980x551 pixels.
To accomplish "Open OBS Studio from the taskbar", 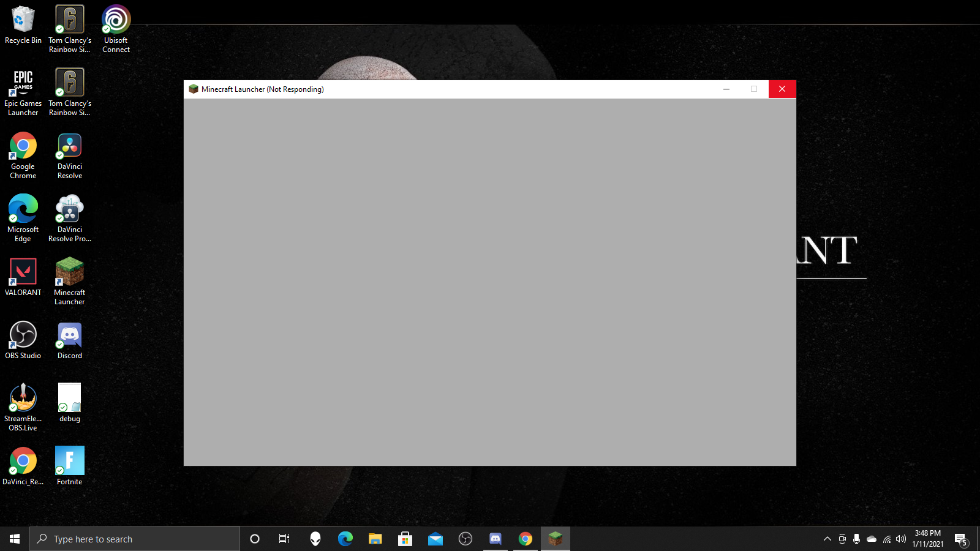I will coord(466,539).
